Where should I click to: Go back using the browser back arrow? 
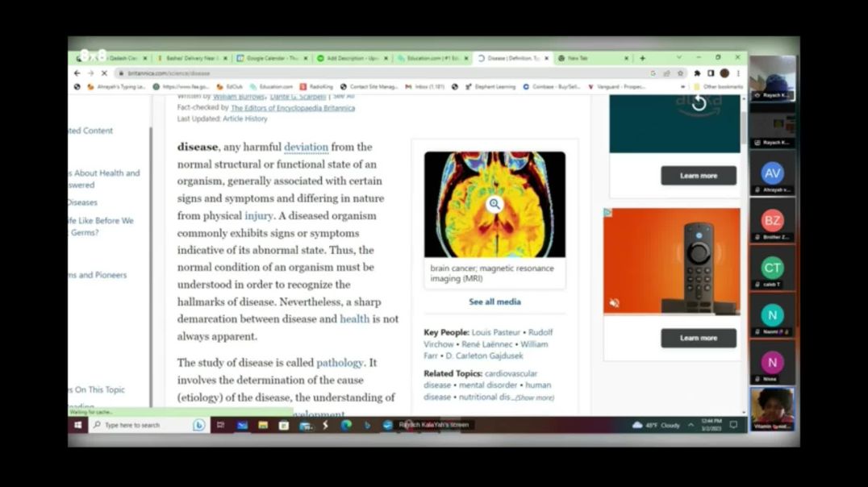point(77,73)
